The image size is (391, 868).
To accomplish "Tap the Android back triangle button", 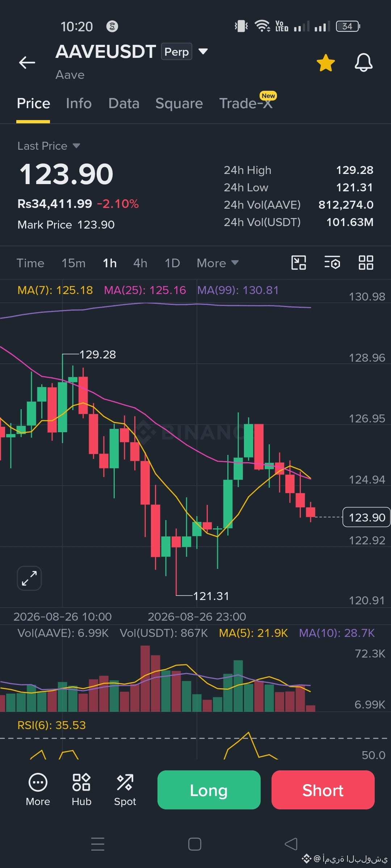I will click(x=291, y=844).
